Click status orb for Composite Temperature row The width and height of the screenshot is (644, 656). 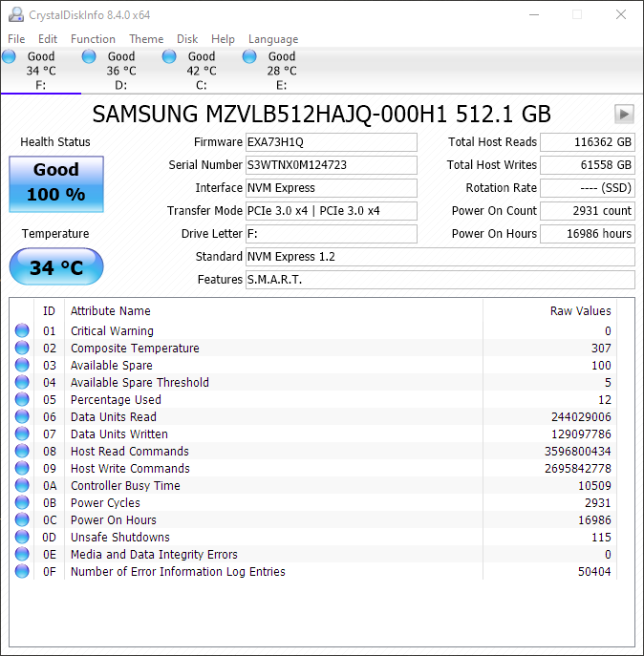pos(22,348)
